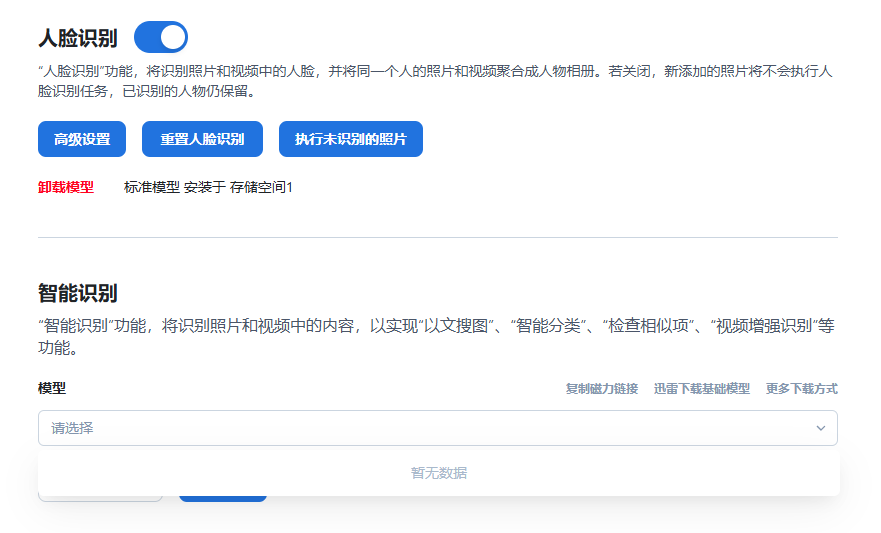Viewport: 881px width, 533px height.
Task: Click the 标准模型 安装于 存储空间1 text
Action: pyautogui.click(x=208, y=187)
